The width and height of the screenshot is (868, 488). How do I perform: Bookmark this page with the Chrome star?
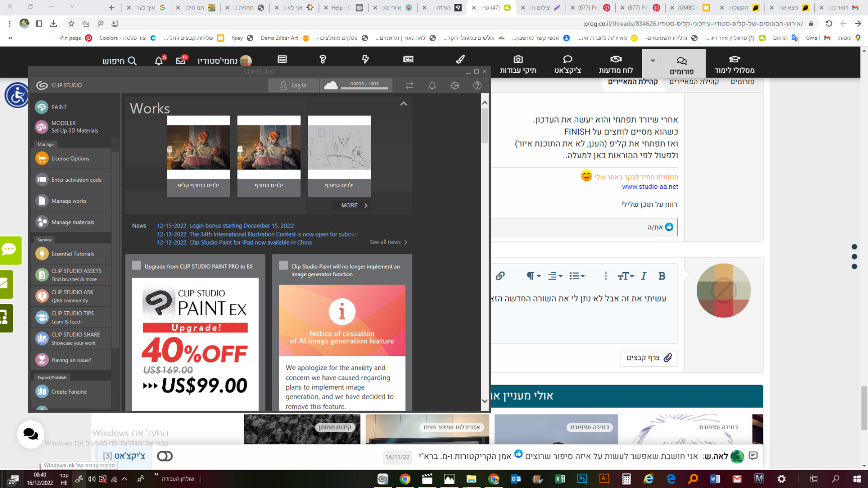point(71,24)
